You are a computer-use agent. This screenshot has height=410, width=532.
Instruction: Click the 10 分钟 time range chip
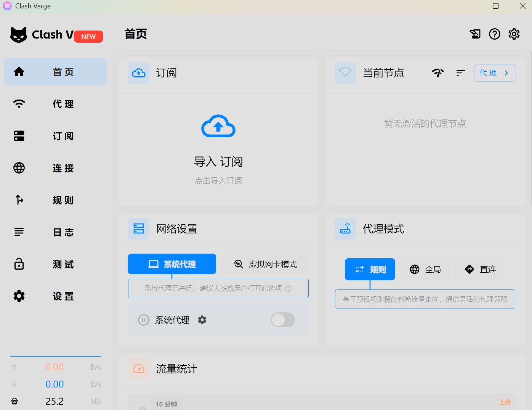tap(166, 404)
